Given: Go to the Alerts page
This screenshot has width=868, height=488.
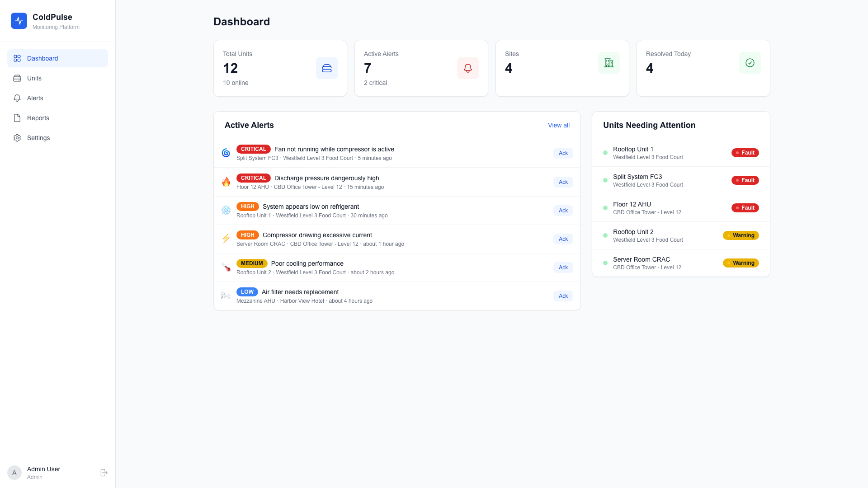Looking at the screenshot, I should click(x=57, y=98).
